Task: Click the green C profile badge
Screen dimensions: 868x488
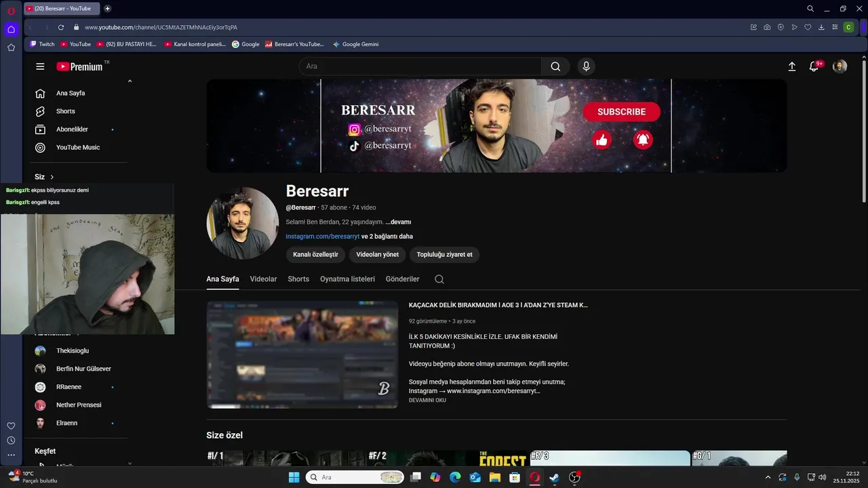Action: point(848,27)
